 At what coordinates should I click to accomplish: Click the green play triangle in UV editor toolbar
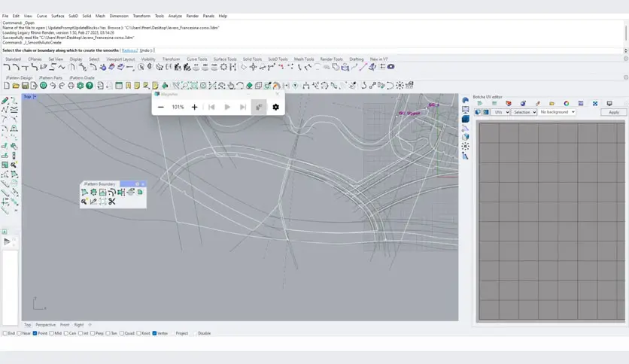pos(480,104)
